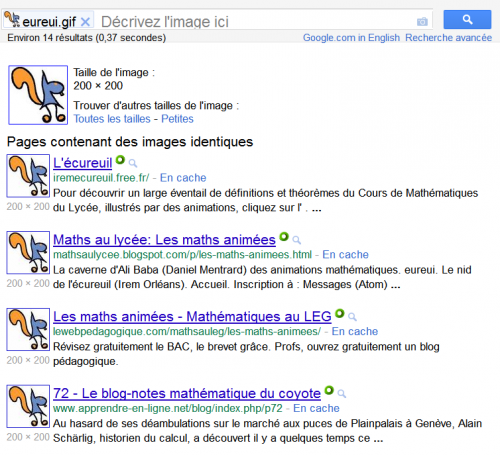Click the iremecureuil.free.fr/ URL text
This screenshot has height=455, width=500.
tap(101, 178)
